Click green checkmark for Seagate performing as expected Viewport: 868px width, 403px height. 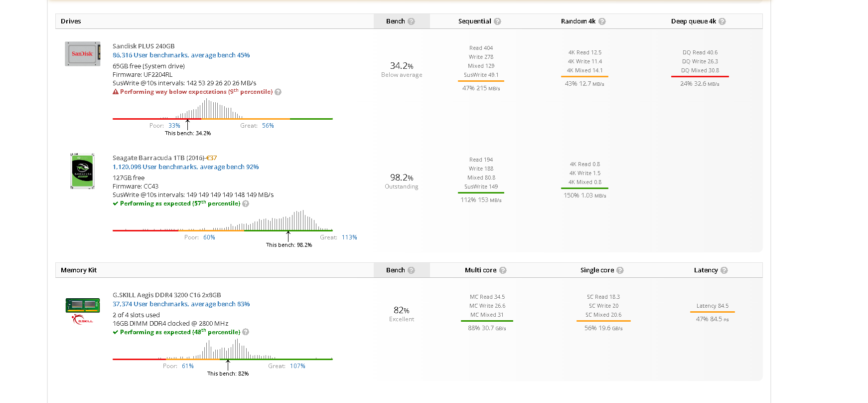point(116,203)
